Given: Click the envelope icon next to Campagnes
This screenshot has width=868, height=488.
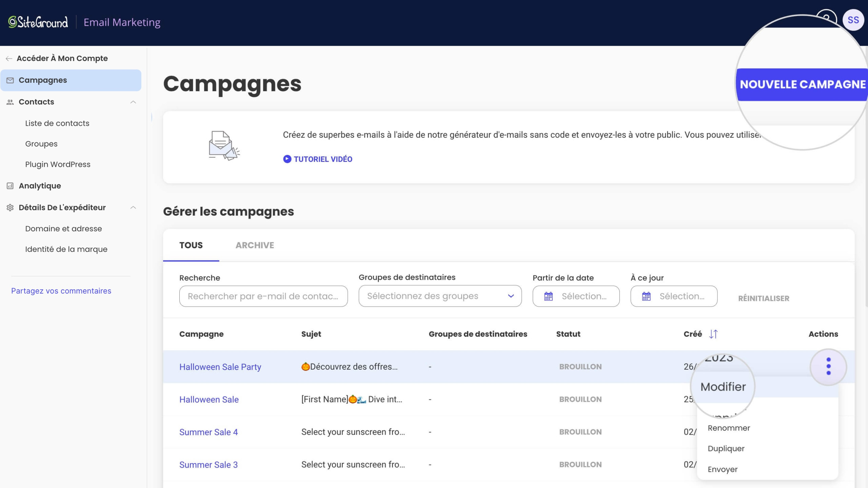Looking at the screenshot, I should coord(10,80).
